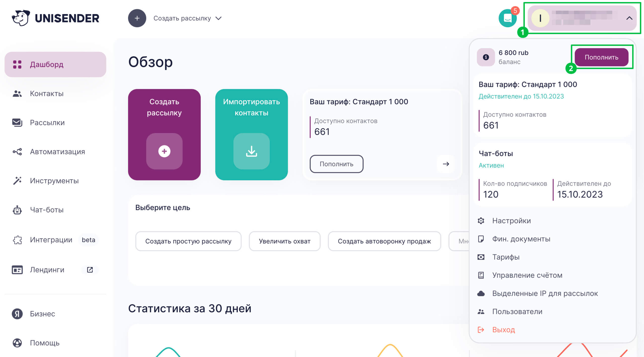Click the Настройки gear icon
The height and width of the screenshot is (357, 644).
[481, 221]
